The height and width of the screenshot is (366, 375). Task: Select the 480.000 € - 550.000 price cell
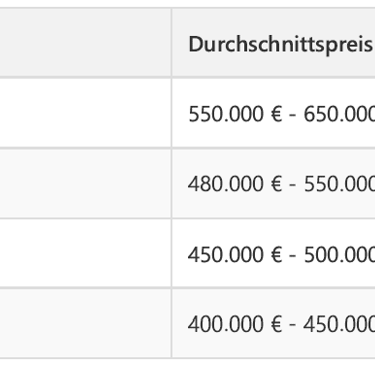(x=273, y=183)
